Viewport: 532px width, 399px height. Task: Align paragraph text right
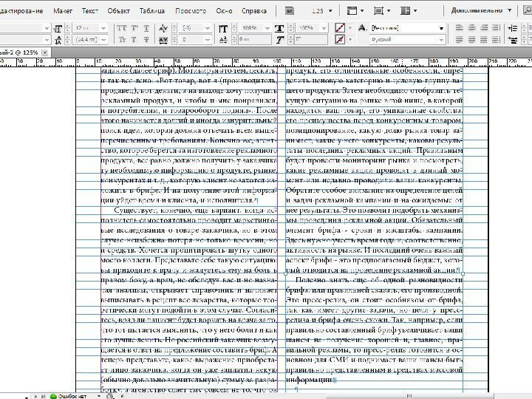(484, 28)
